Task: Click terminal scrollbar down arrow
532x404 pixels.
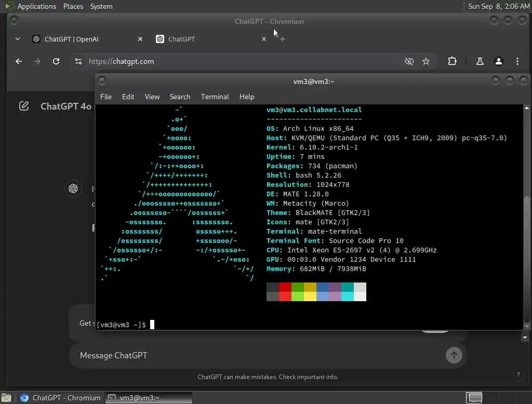Action: (527, 326)
